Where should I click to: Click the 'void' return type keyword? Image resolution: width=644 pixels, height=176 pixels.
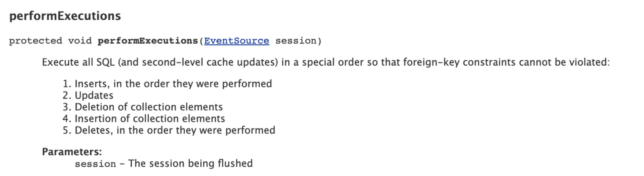(x=80, y=41)
